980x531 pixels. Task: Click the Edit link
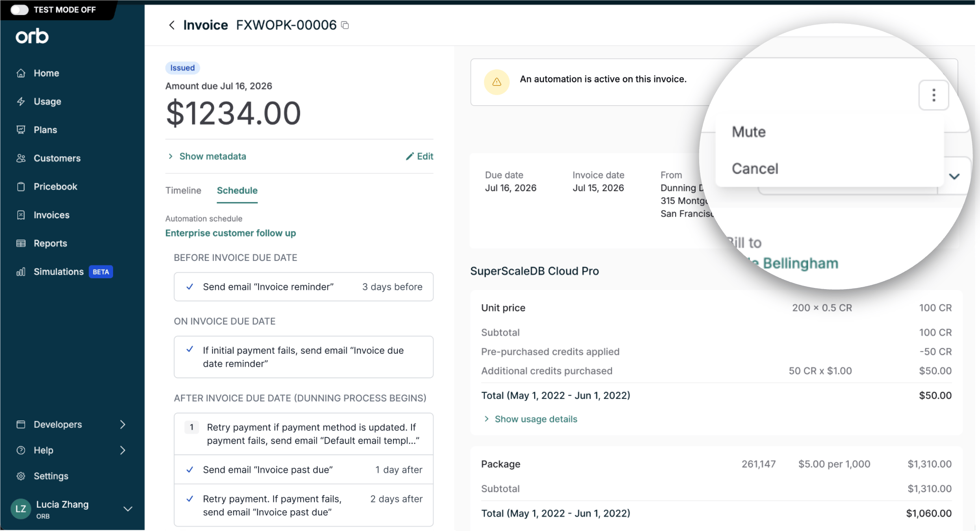(425, 156)
